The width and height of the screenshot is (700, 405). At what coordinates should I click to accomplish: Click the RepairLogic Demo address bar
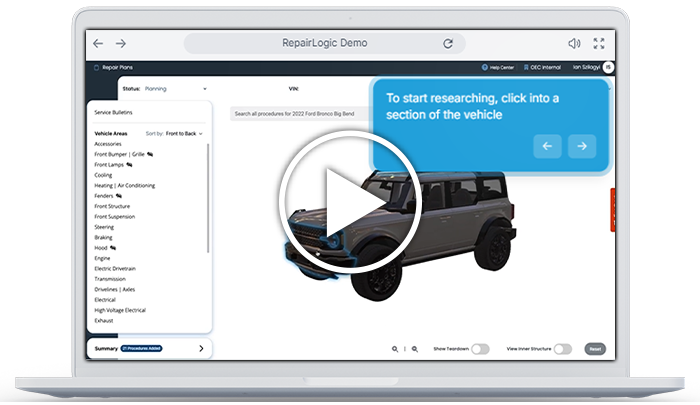[x=325, y=43]
